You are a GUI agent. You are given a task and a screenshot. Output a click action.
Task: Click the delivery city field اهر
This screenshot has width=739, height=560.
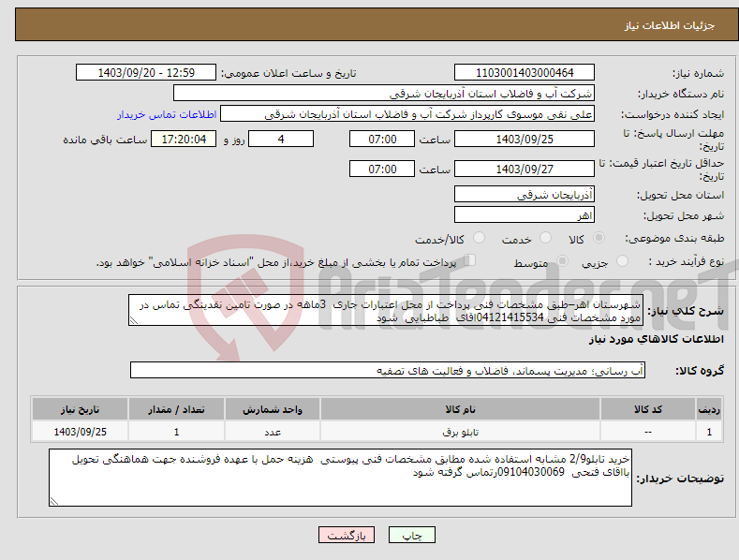[525, 215]
